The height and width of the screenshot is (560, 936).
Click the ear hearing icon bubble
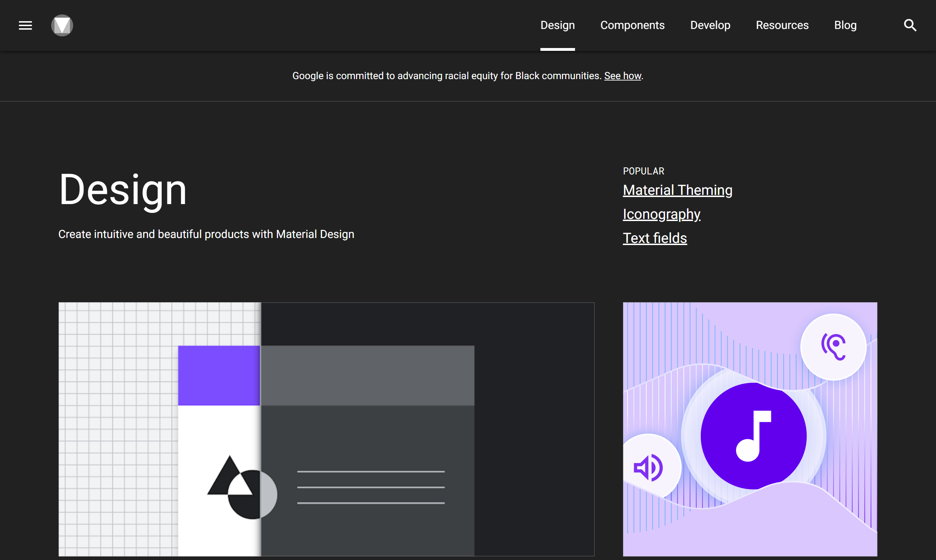point(833,347)
